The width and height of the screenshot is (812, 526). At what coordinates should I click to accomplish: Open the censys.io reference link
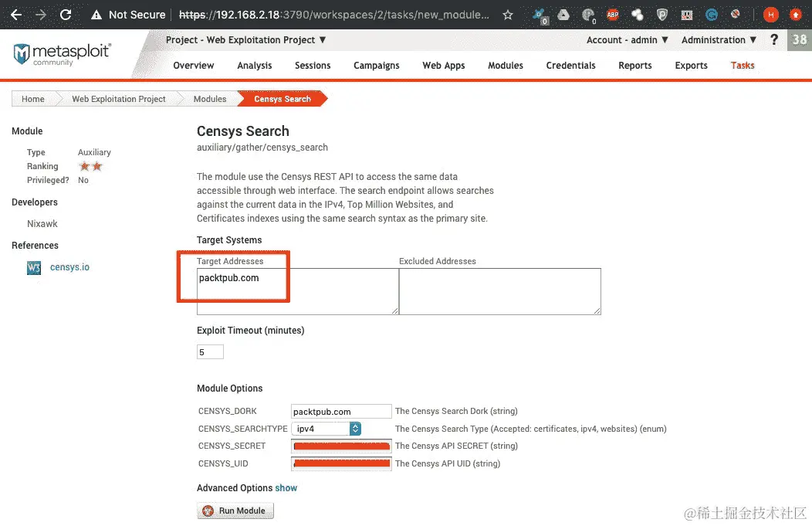tap(70, 267)
